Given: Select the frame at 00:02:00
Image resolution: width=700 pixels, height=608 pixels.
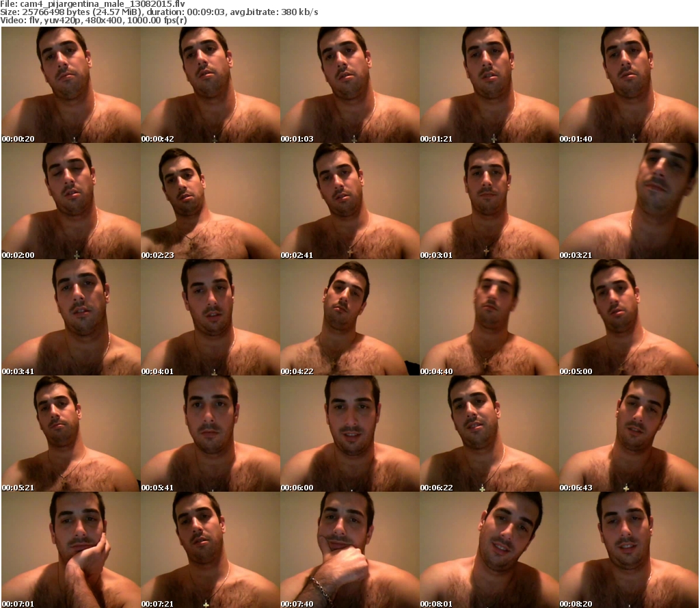Looking at the screenshot, I should pos(71,201).
